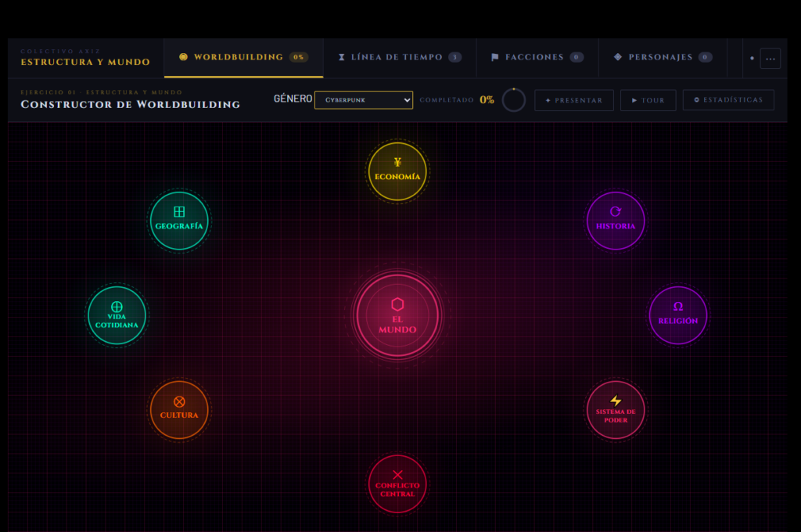Click the Historia node

[x=616, y=221]
